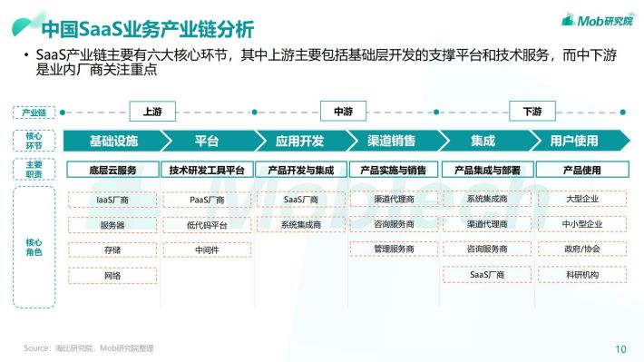Click the 下游 box

point(532,112)
